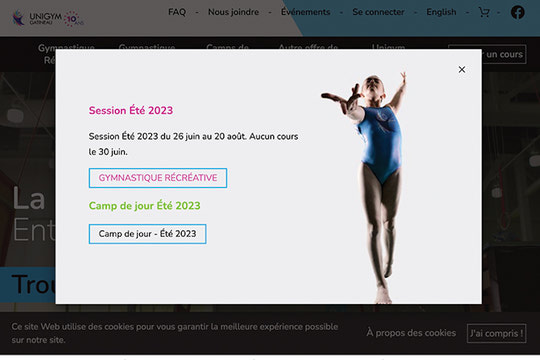Open the À propos des cookies link

[x=411, y=333]
